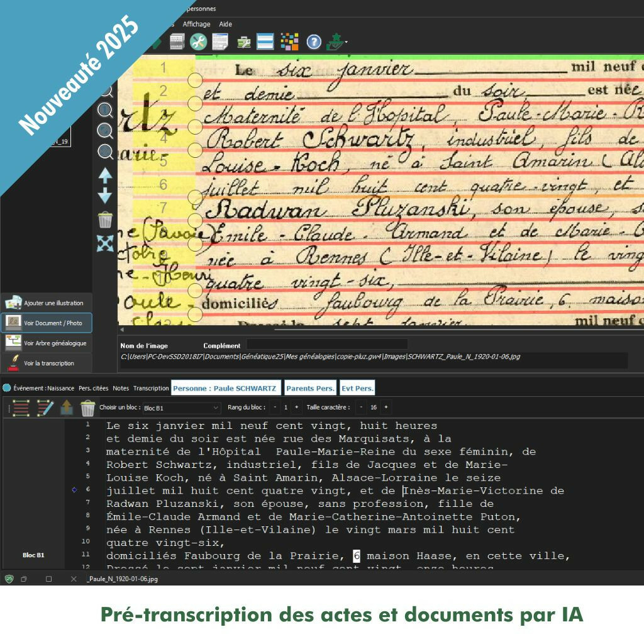Screen dimensions: 644x644
Task: Increase Taille caractère with the plus button
Action: (x=386, y=408)
